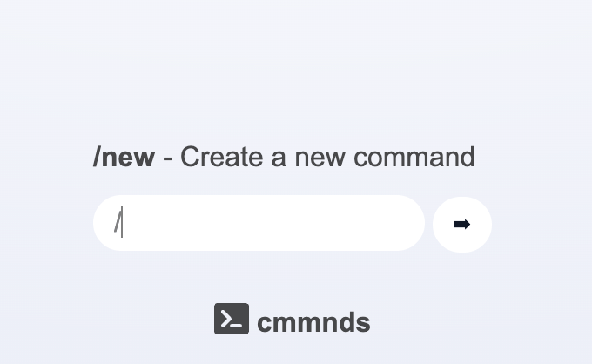This screenshot has height=364, width=592.
Task: Focus the slash command input field
Action: pyautogui.click(x=261, y=224)
